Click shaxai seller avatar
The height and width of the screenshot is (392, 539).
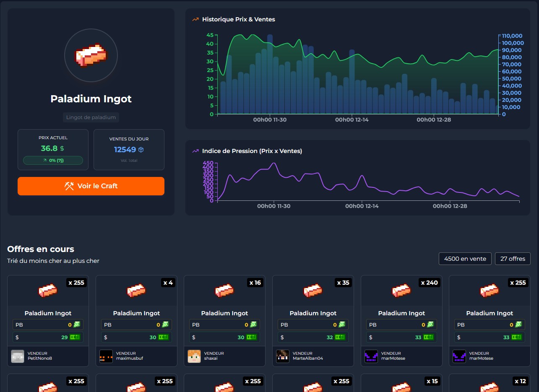click(x=194, y=356)
